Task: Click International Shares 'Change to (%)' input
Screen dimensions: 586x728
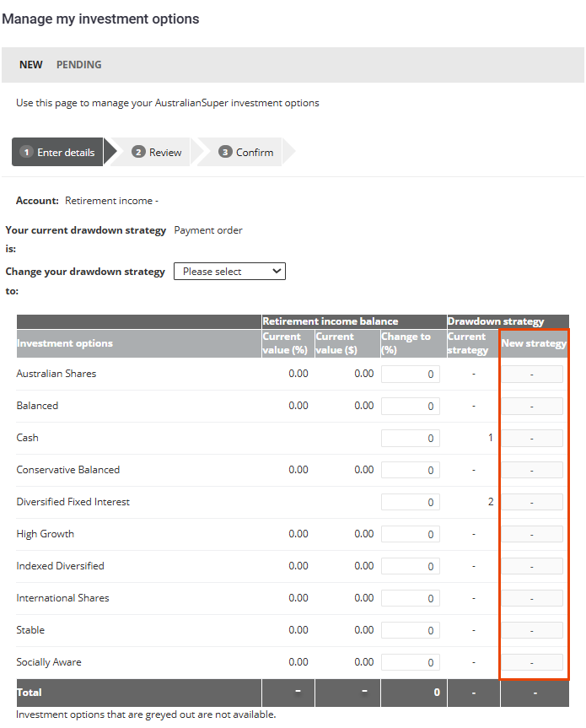Action: (411, 599)
